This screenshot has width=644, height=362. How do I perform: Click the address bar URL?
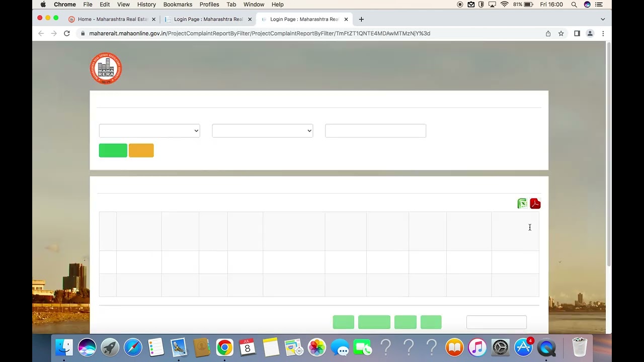click(x=260, y=34)
